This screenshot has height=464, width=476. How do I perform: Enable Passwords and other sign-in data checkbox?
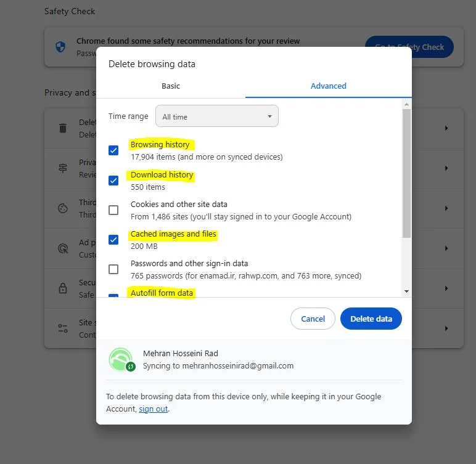pyautogui.click(x=113, y=269)
